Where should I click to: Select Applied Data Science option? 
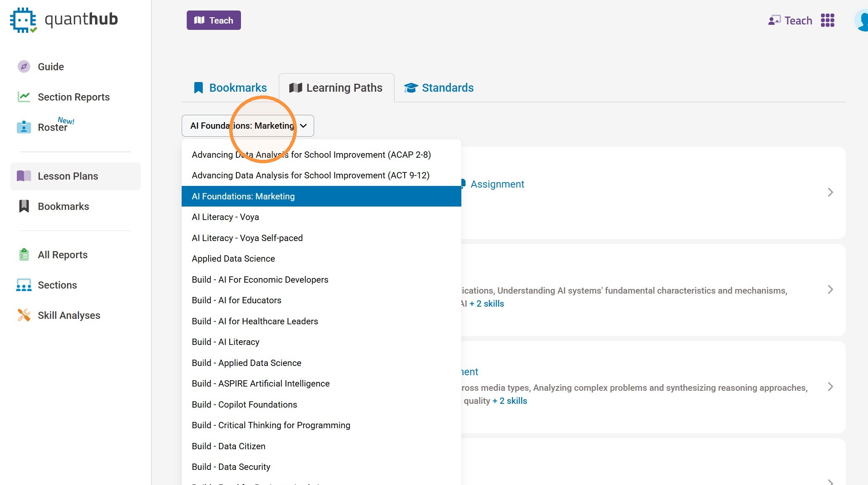(x=321, y=258)
